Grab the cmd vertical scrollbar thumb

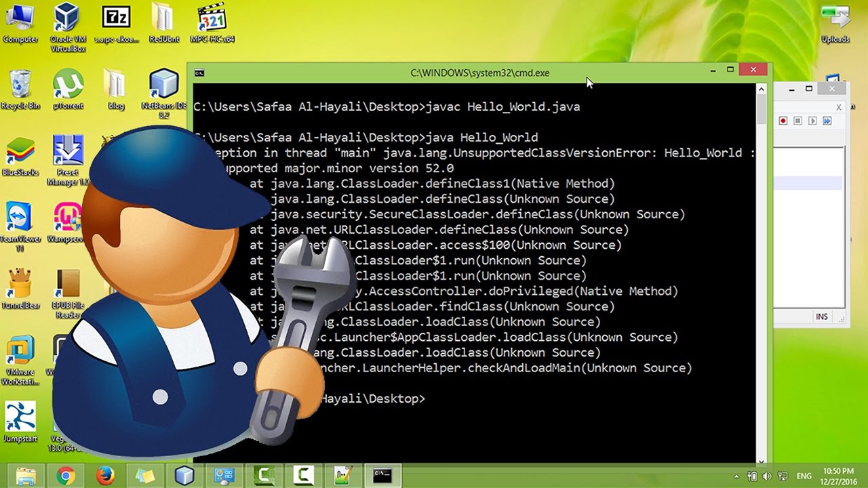tap(762, 110)
